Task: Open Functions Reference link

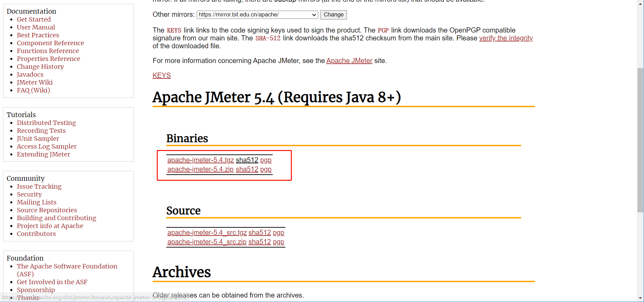Action: click(48, 51)
